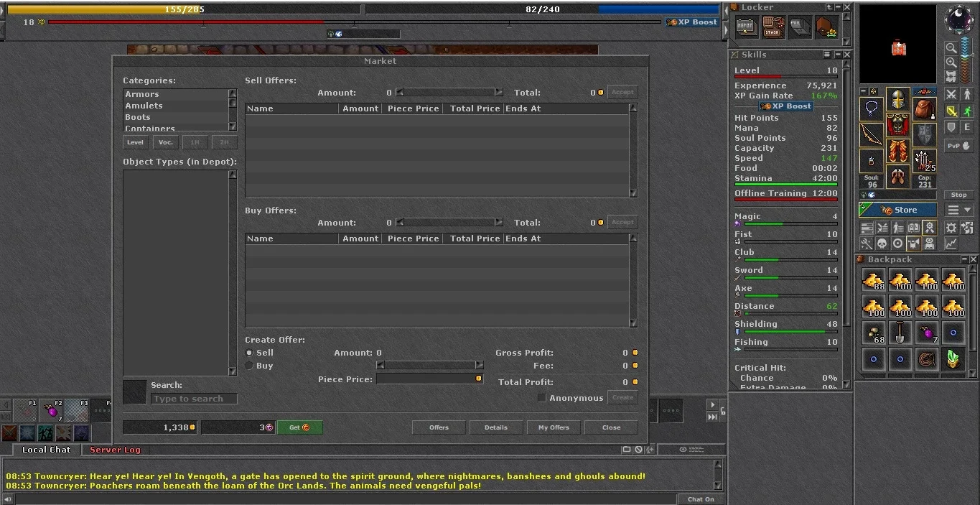Click the My Offers button
980x505 pixels.
point(554,427)
